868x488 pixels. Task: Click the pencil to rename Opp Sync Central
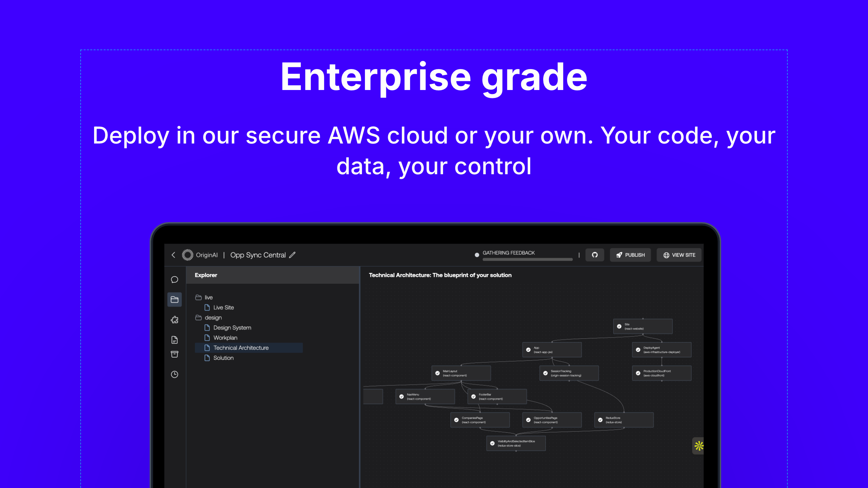coord(292,255)
